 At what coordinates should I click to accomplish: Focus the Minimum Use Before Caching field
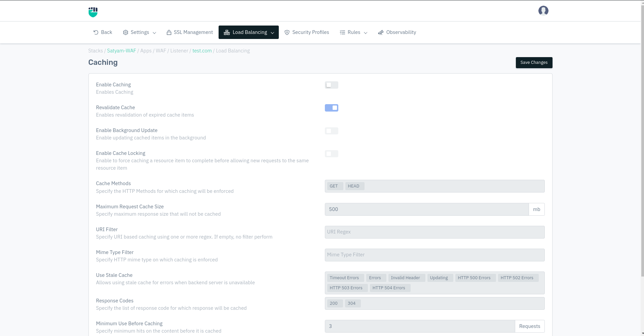[420, 326]
